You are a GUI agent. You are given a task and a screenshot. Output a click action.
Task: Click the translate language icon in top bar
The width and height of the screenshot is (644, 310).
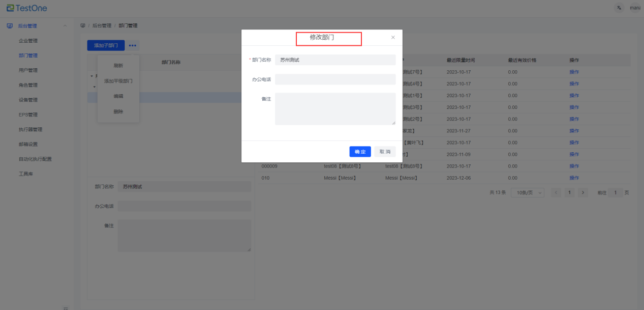pos(619,8)
